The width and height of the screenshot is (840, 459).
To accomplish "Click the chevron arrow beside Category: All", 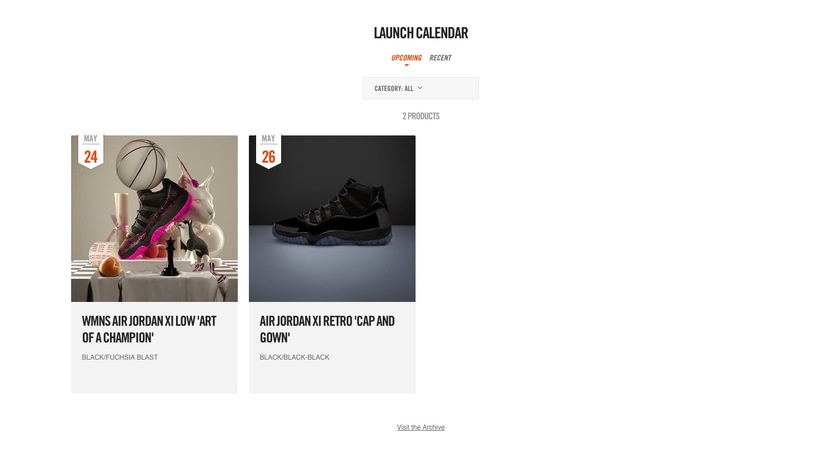I will [420, 88].
